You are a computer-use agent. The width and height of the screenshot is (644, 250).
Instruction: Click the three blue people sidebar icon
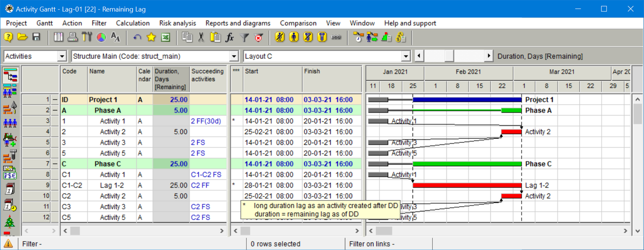click(10, 123)
